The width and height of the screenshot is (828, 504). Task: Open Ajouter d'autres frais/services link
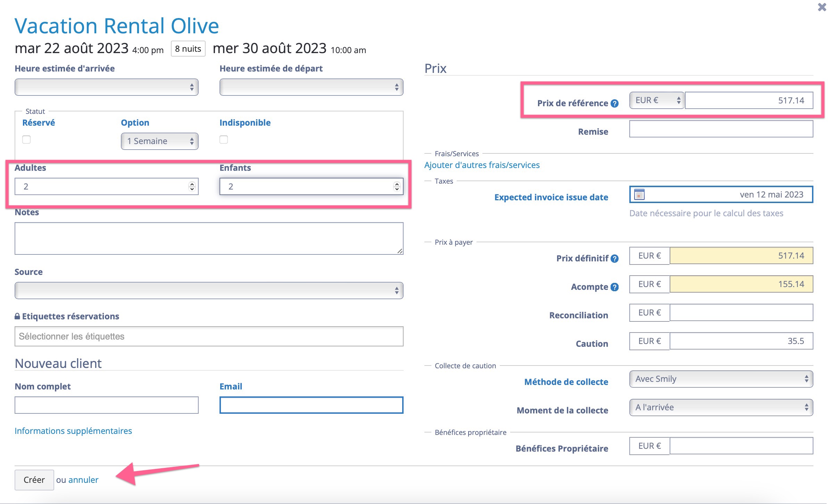pos(482,165)
